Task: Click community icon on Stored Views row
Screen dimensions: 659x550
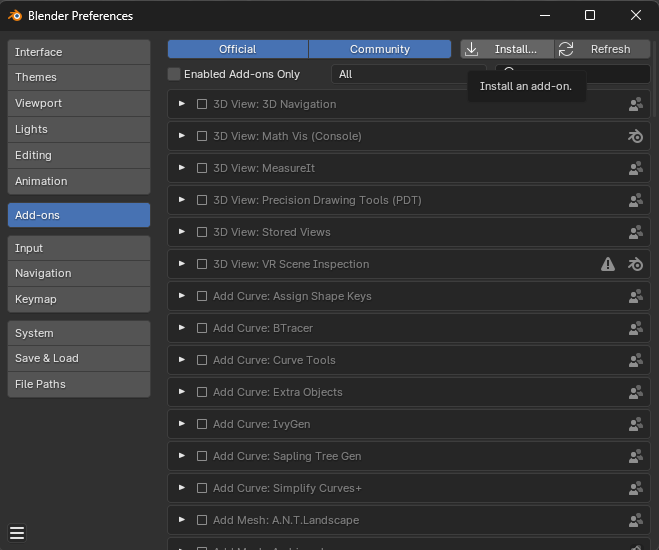Action: [635, 232]
